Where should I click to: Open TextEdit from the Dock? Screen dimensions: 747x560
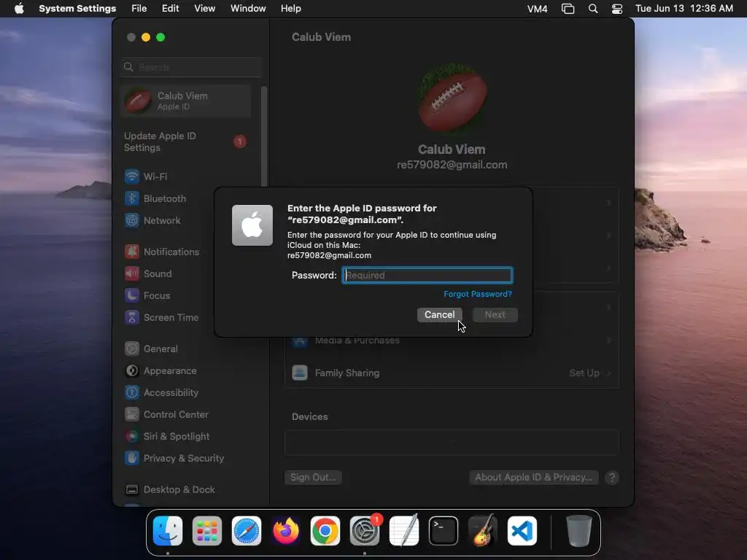(404, 531)
